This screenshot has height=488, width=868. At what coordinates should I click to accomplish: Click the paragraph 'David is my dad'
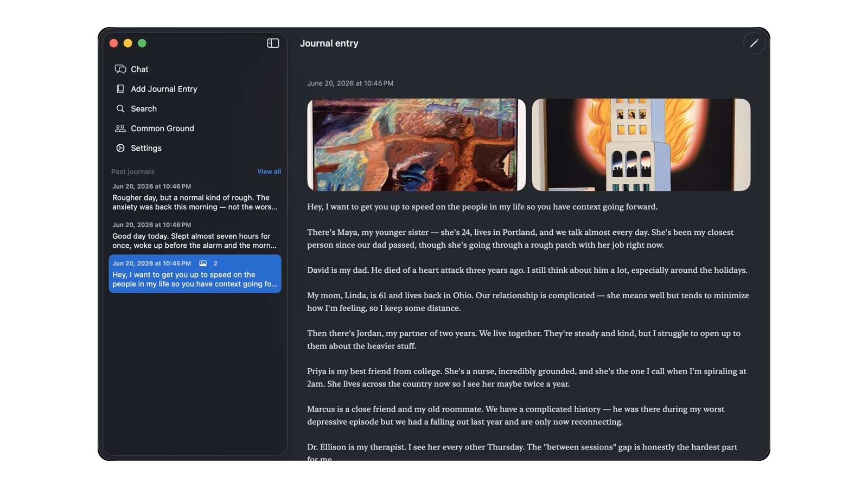coord(527,270)
